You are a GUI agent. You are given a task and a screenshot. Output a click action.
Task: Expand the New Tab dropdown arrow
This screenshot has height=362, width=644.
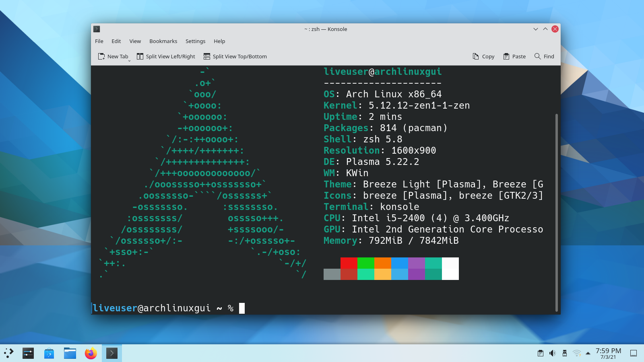(x=130, y=60)
